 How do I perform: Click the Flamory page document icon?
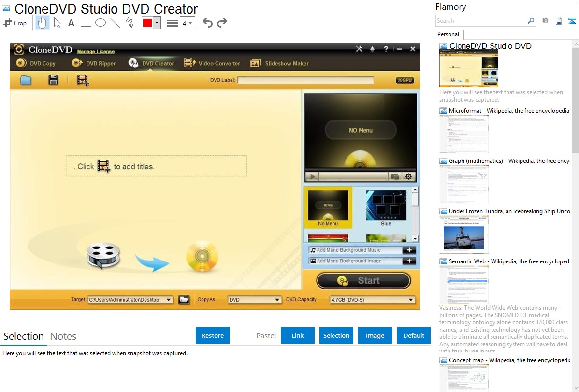point(559,21)
